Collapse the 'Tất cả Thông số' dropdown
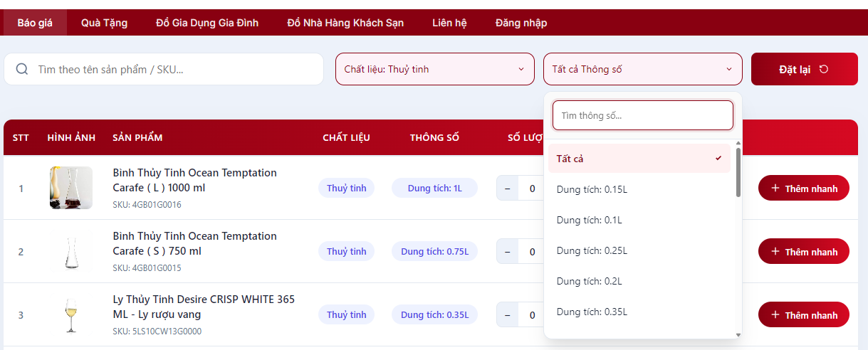868x350 pixels. click(642, 69)
